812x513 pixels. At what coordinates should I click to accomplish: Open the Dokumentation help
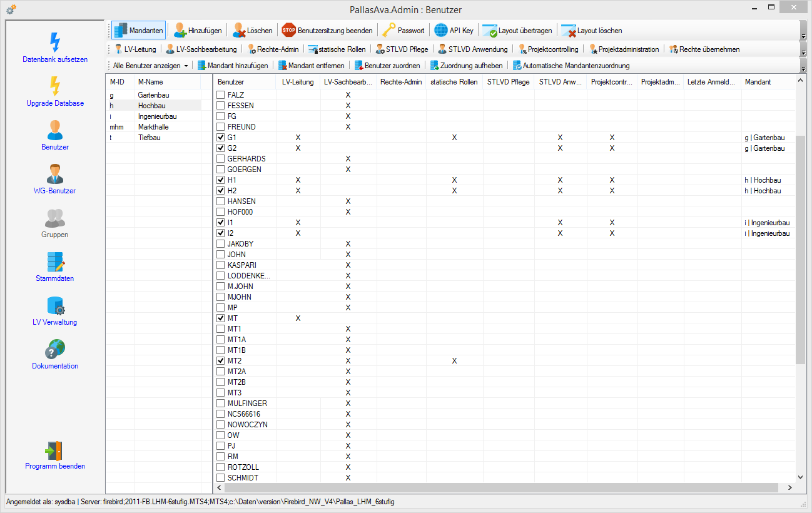tap(55, 354)
